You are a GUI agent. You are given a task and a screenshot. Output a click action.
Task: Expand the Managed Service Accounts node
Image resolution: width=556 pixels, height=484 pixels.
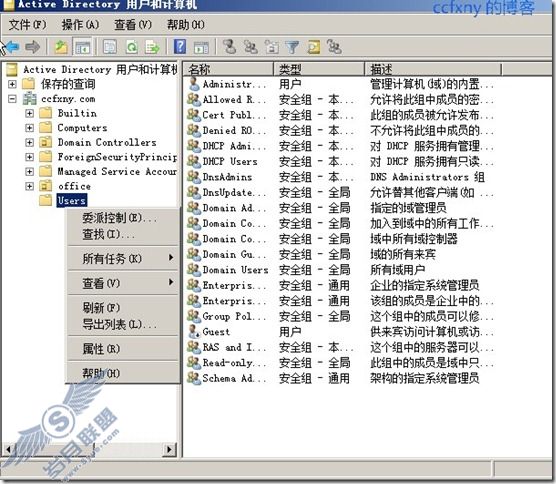tap(30, 171)
